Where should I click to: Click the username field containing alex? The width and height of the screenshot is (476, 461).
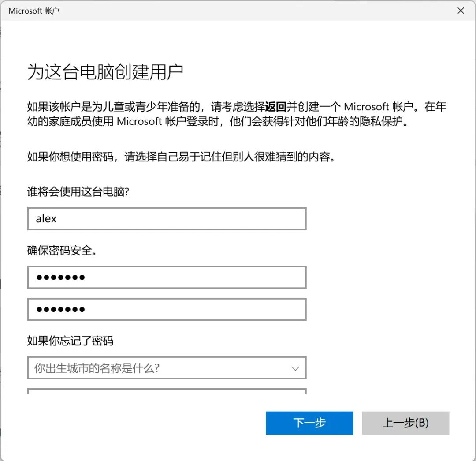(167, 218)
